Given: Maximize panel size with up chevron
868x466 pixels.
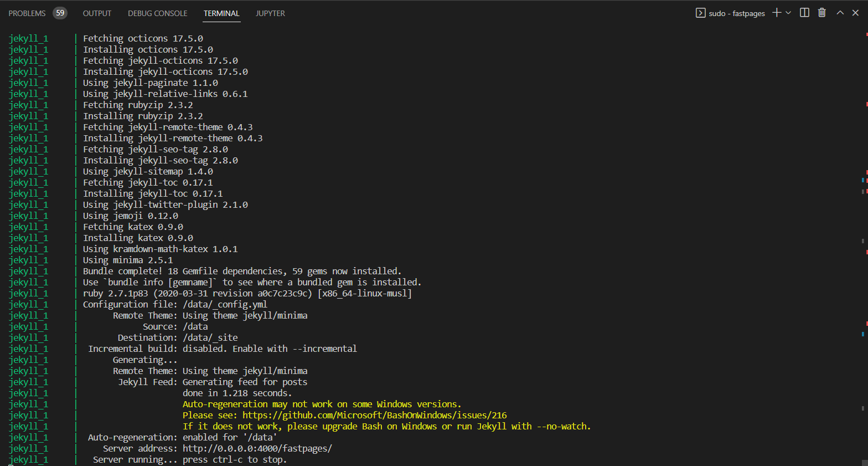Looking at the screenshot, I should pyautogui.click(x=840, y=13).
